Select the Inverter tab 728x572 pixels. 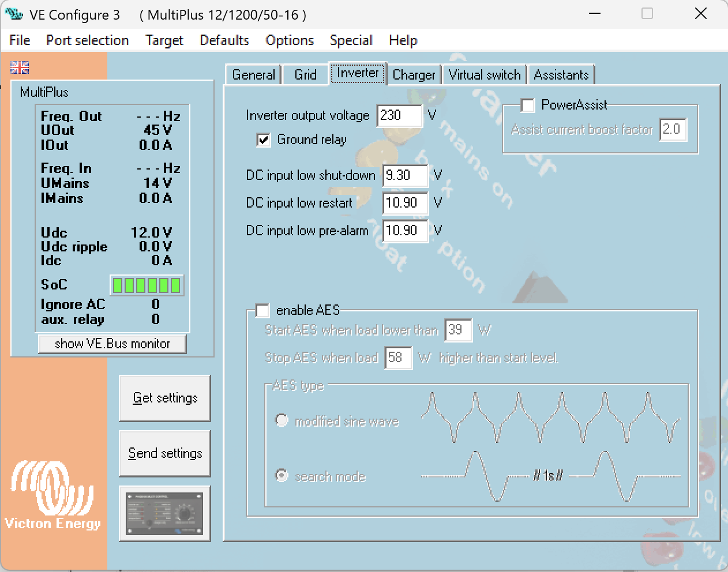[358, 73]
